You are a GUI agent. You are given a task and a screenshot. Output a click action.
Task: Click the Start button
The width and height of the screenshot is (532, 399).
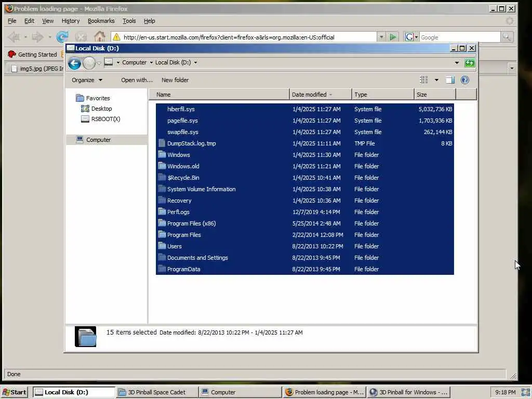[15, 392]
